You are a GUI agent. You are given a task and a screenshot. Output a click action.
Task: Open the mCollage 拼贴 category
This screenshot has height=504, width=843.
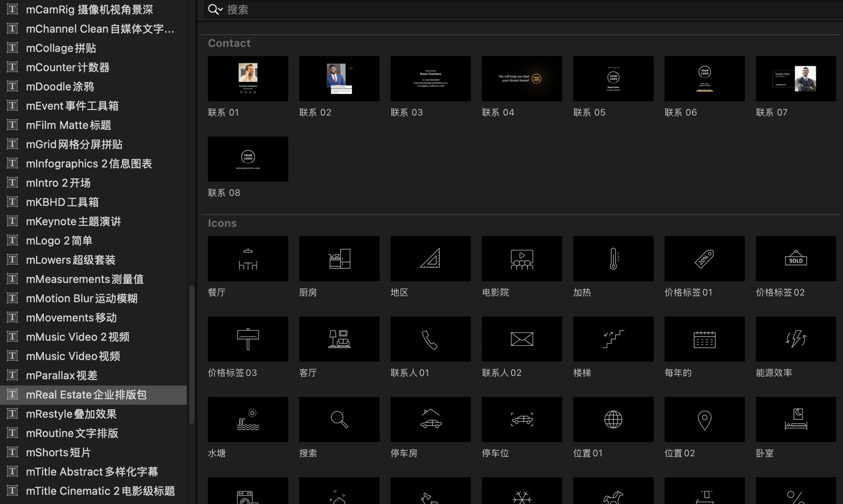[x=93, y=48]
